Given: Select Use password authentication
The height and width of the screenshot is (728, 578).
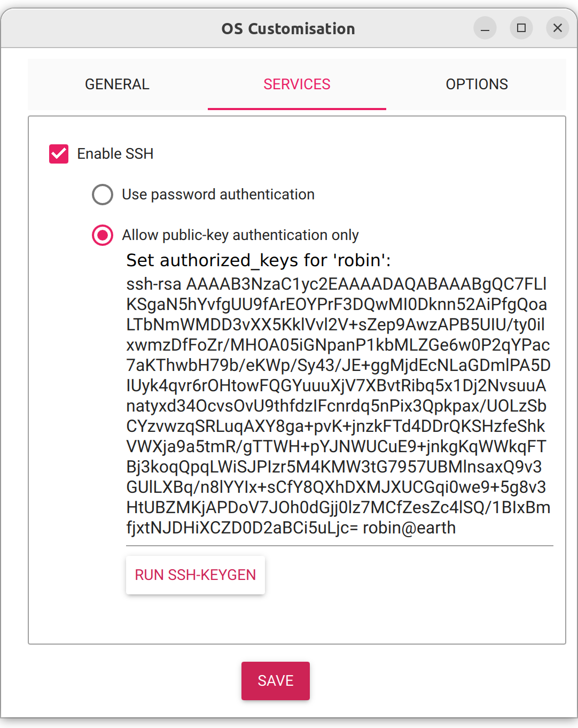Looking at the screenshot, I should point(102,195).
